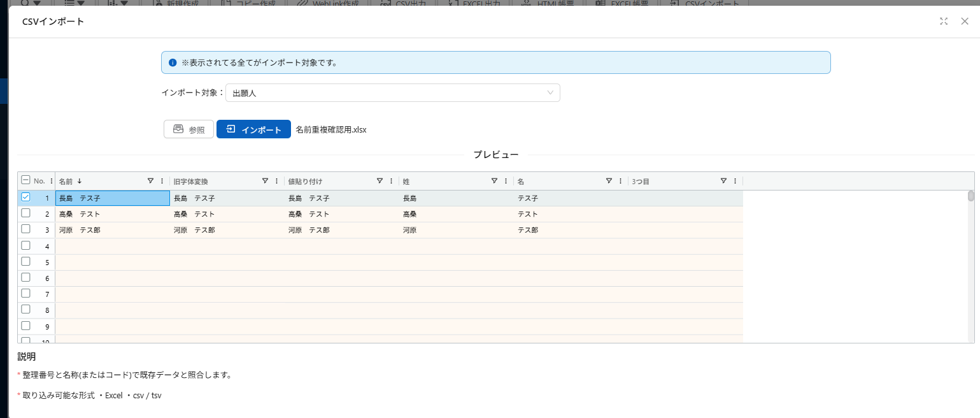Check the checkbox of empty row 8
This screenshot has width=980, height=418.
[x=25, y=309]
